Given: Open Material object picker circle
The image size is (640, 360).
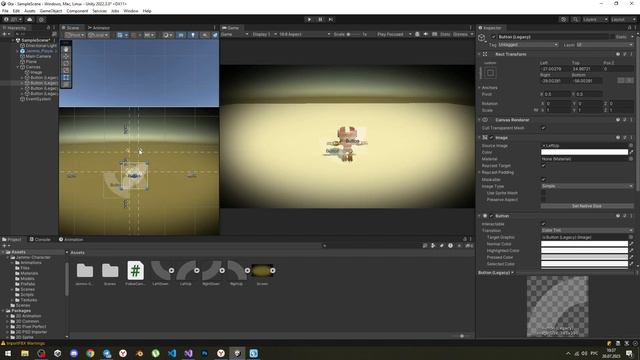Looking at the screenshot, I should 631,159.
